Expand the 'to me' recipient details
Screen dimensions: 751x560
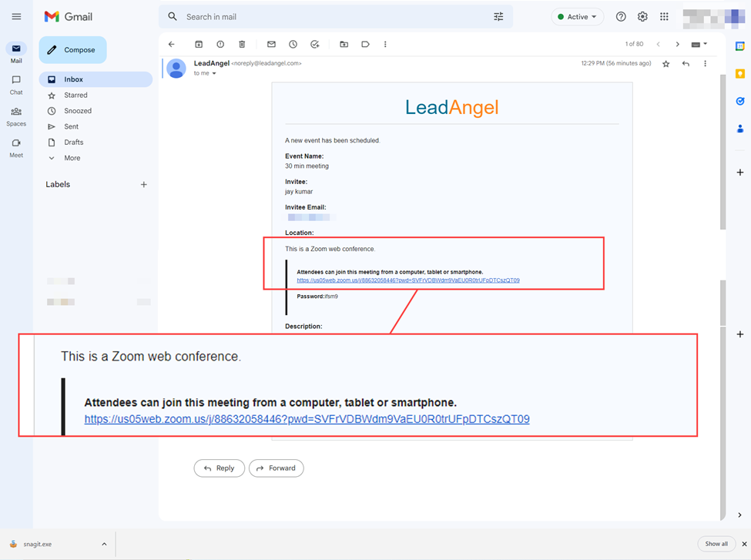pos(214,73)
